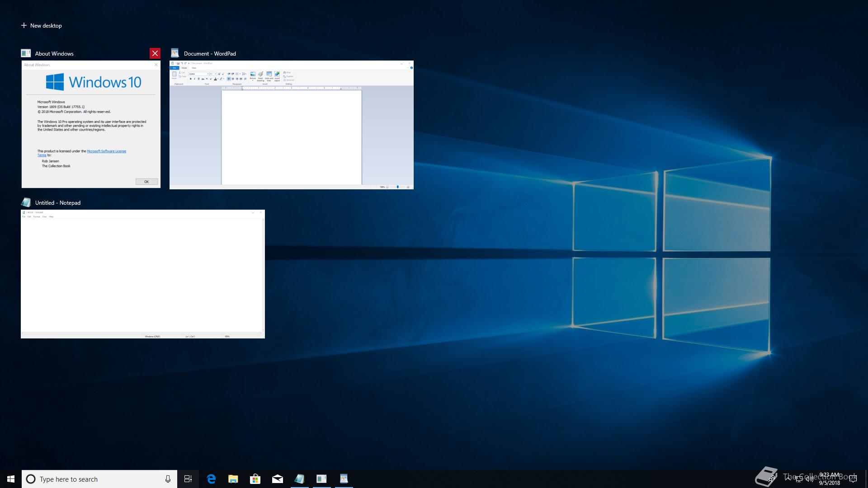Click the Cortana microphone icon
The image size is (868, 488).
pyautogui.click(x=168, y=479)
